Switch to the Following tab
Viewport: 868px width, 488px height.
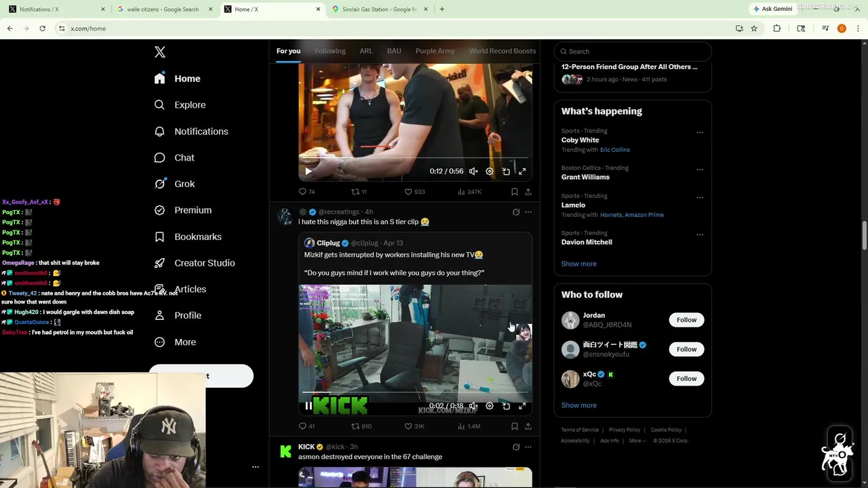pos(330,51)
